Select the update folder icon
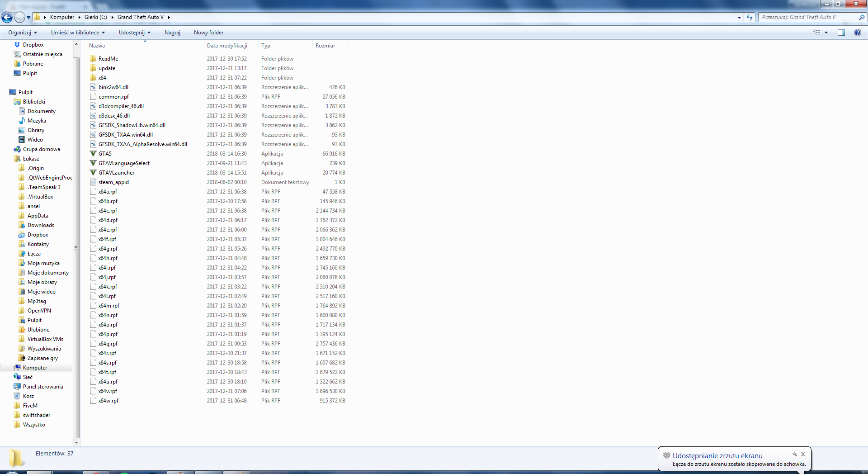The image size is (868, 474). point(93,68)
